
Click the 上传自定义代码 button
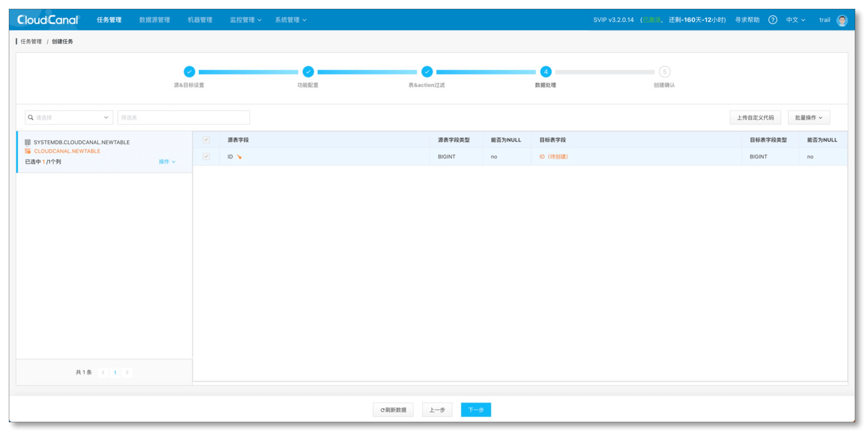(x=755, y=118)
